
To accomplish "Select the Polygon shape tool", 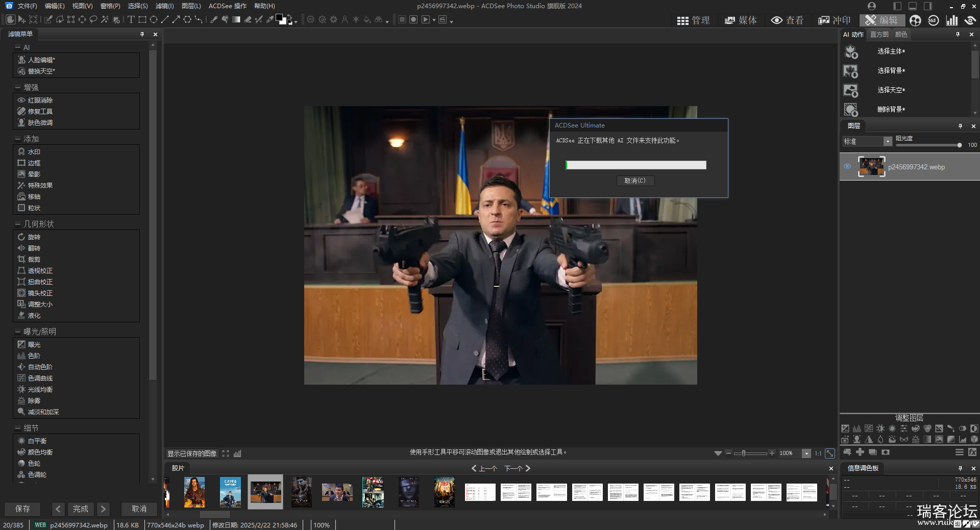I will (187, 19).
